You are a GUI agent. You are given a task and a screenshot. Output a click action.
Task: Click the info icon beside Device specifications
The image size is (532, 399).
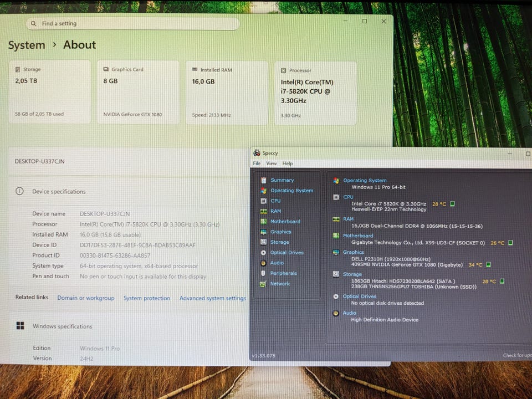[20, 191]
